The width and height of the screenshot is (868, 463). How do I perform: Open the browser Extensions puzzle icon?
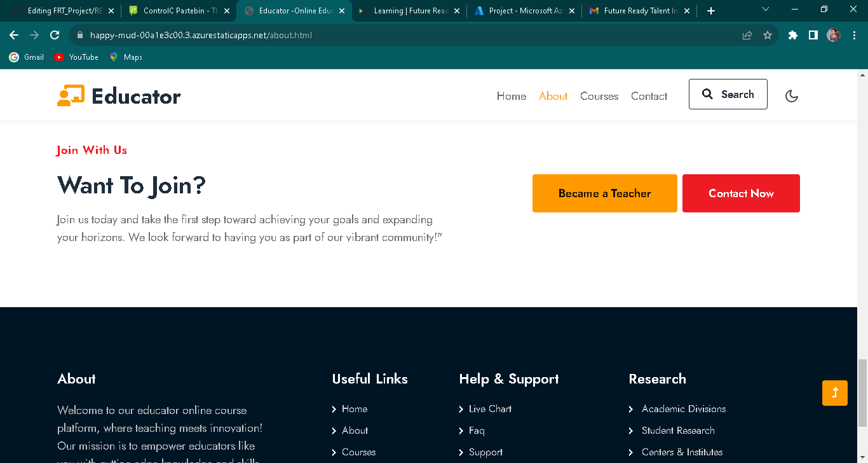pyautogui.click(x=792, y=35)
